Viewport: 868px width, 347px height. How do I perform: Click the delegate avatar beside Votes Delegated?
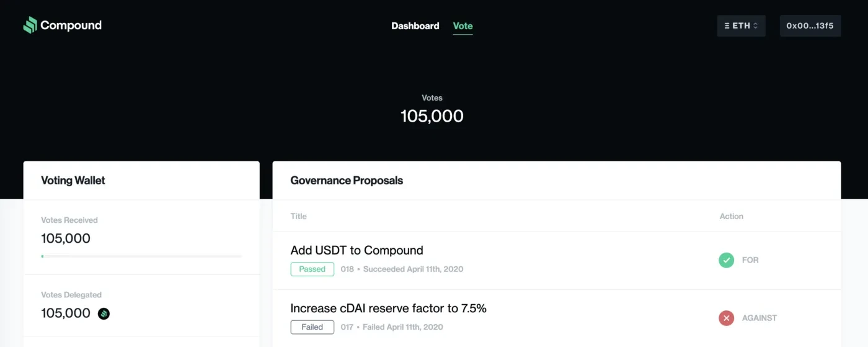tap(104, 313)
